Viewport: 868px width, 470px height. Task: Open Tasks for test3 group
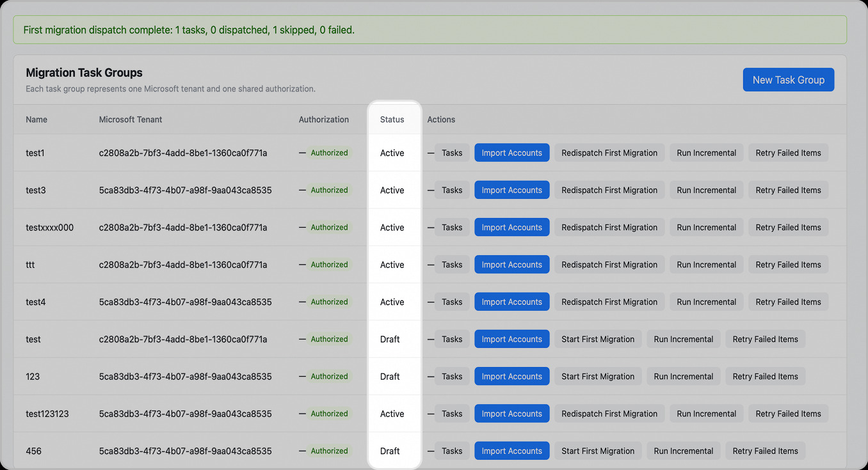[452, 190]
